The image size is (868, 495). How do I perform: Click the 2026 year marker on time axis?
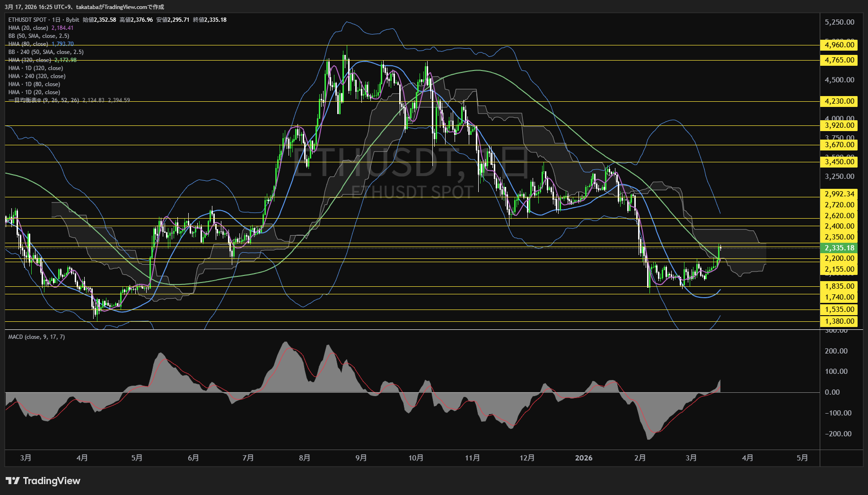pyautogui.click(x=583, y=458)
